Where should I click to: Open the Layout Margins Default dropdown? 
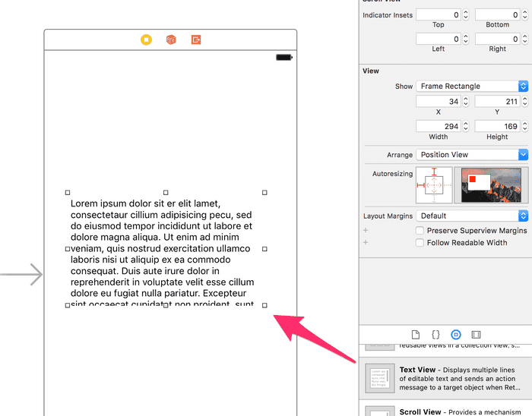coord(471,216)
